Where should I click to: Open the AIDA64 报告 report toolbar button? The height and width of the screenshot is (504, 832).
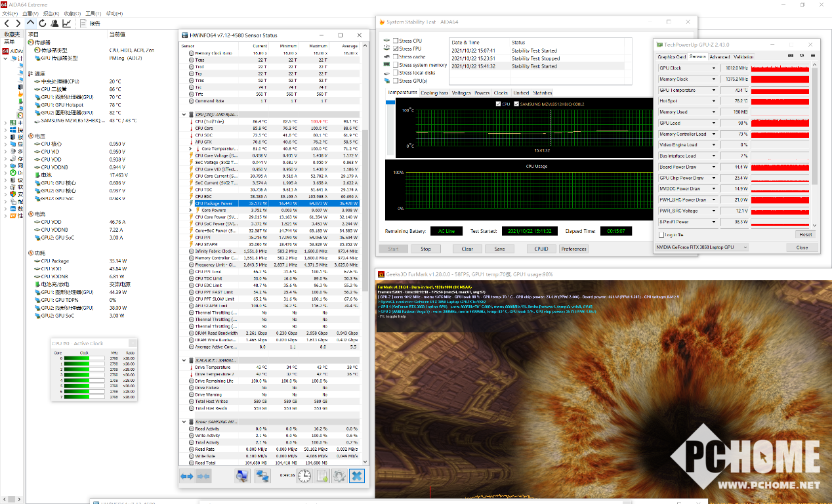[x=91, y=24]
